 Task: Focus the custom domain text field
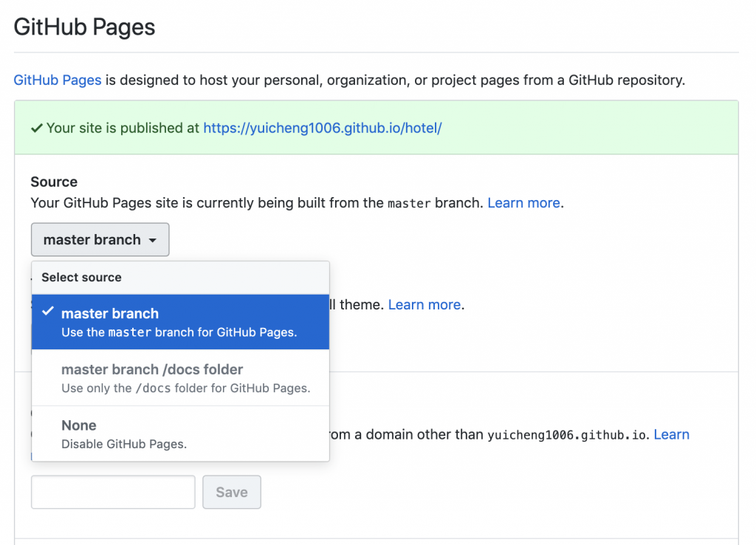(113, 492)
